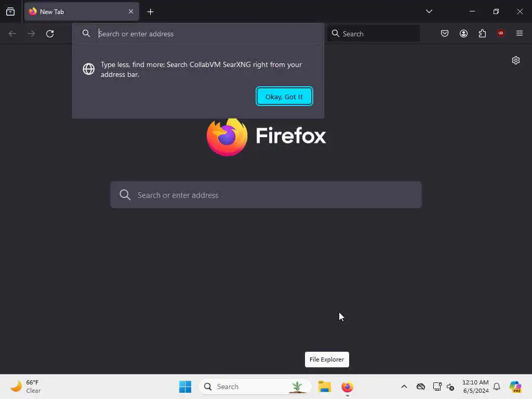Open a new tab with plus button
Image resolution: width=532 pixels, height=399 pixels.
click(x=150, y=12)
